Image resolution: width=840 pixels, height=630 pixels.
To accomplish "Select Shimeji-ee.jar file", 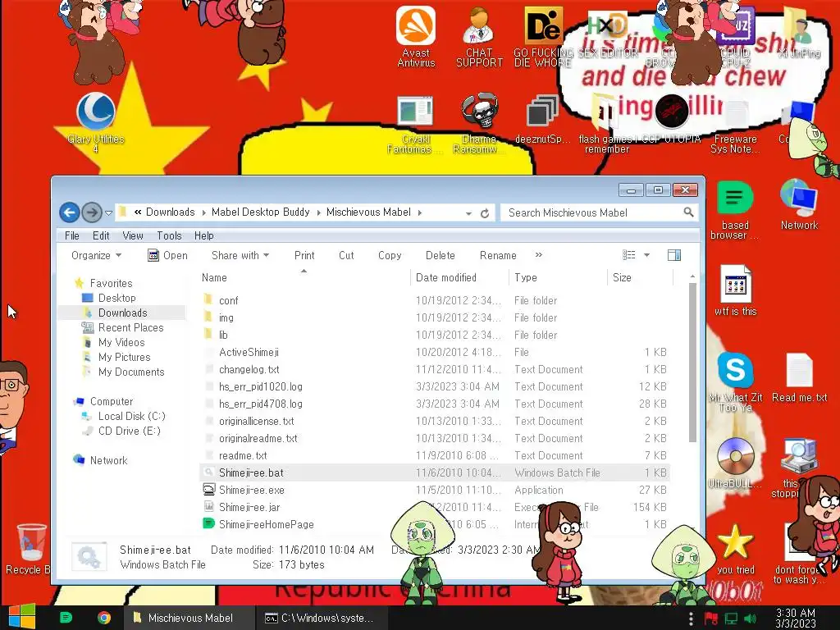I will pos(435,507).
